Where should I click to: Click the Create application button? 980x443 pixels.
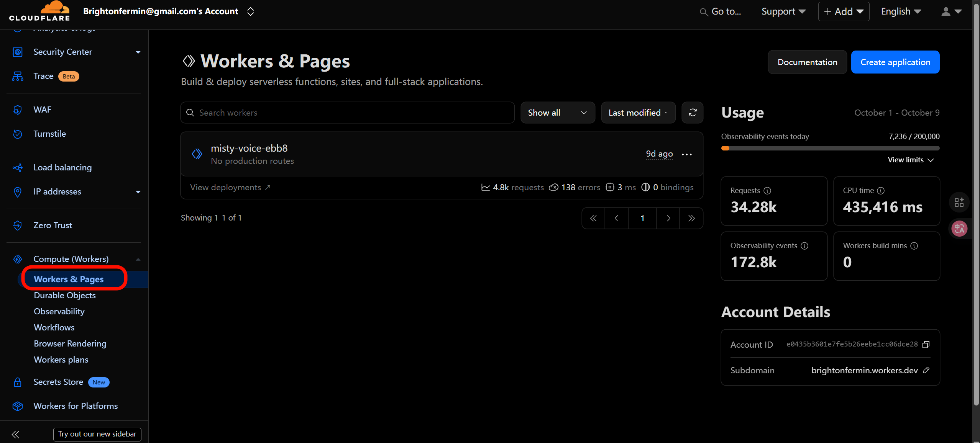pos(895,62)
